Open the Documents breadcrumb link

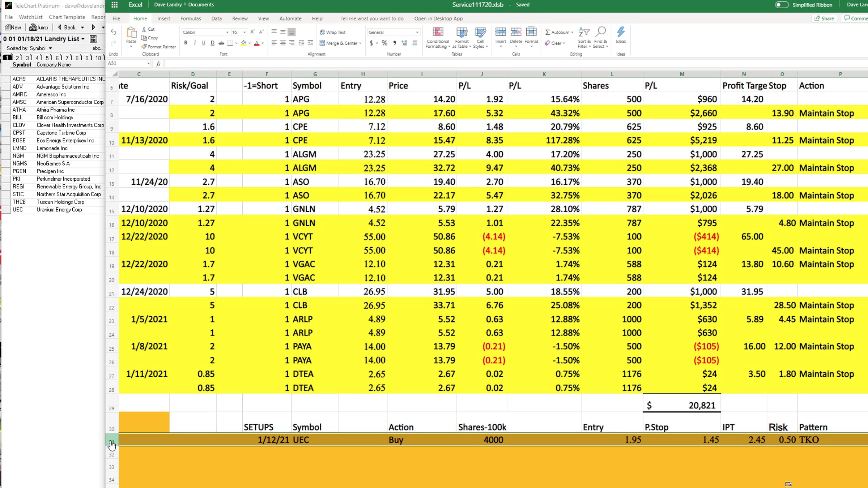[201, 5]
